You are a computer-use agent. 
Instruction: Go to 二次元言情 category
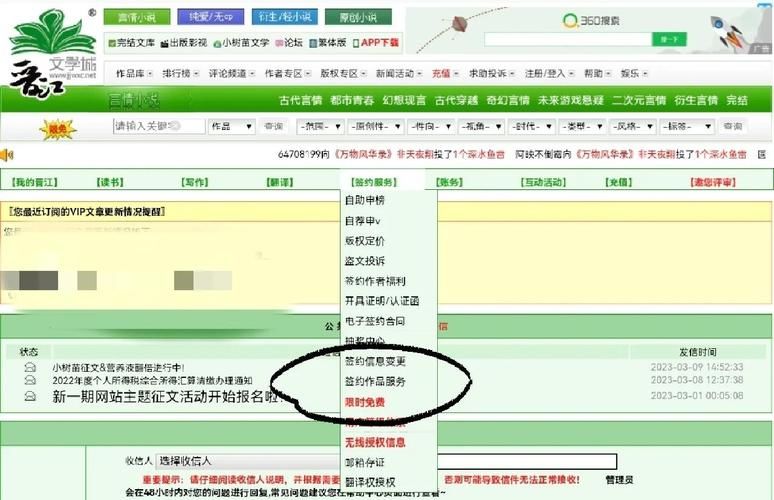(x=639, y=100)
